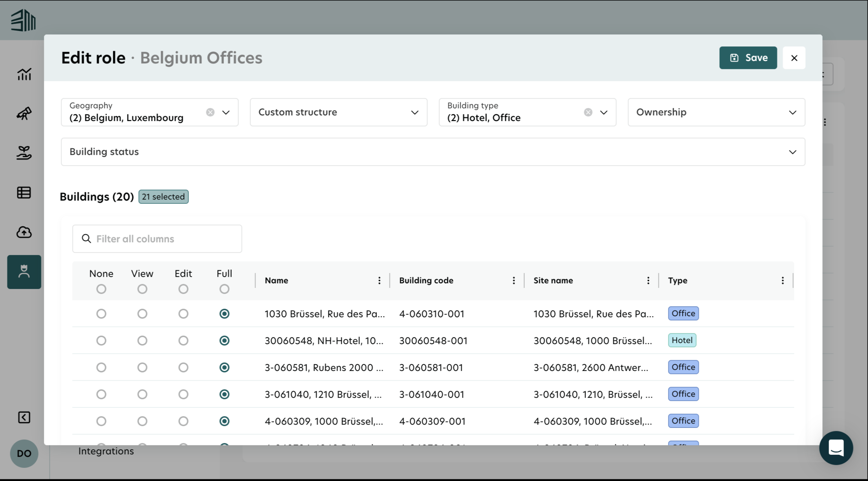Sort by the Site name column header
Image resolution: width=868 pixels, height=481 pixels.
pos(553,281)
